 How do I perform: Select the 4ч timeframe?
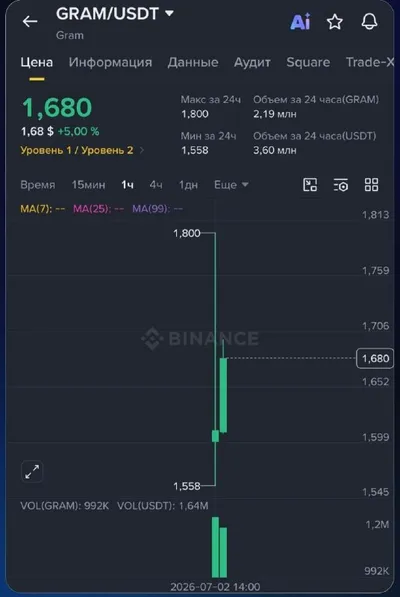click(156, 185)
